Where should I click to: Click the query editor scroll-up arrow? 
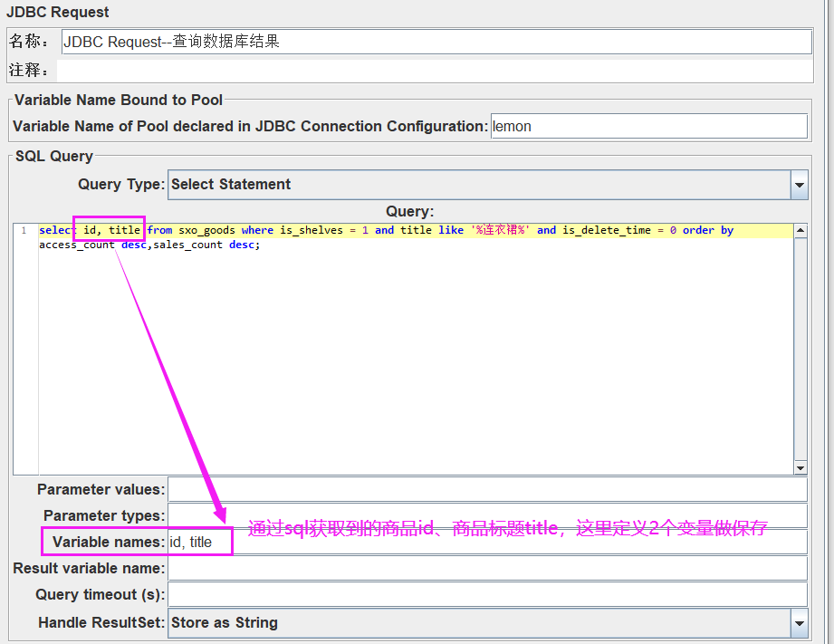(800, 230)
